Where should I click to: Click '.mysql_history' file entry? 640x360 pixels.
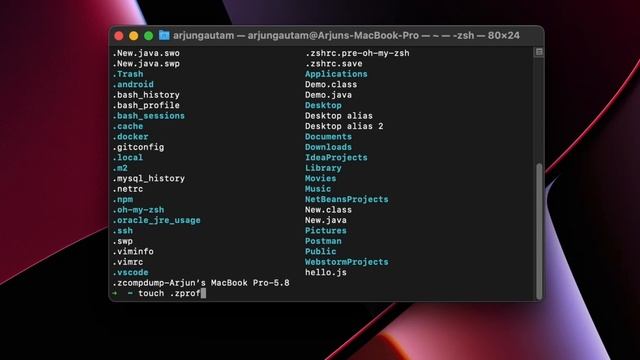(149, 178)
